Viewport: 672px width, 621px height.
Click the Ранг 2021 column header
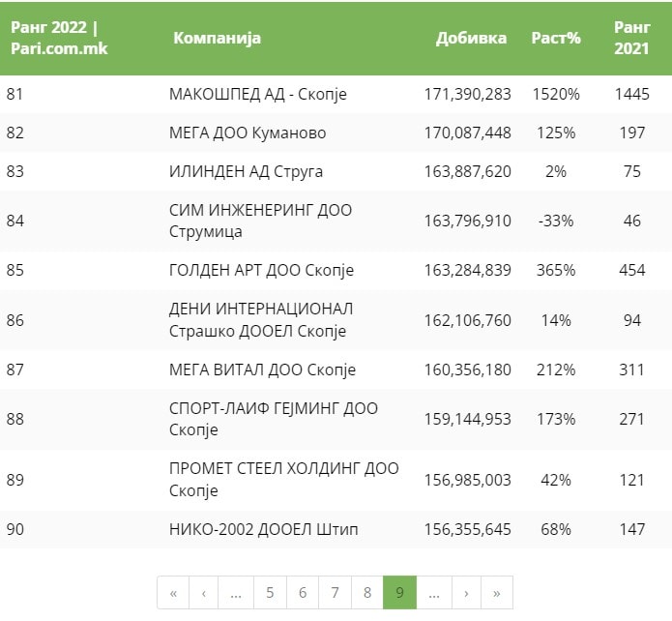tap(631, 38)
